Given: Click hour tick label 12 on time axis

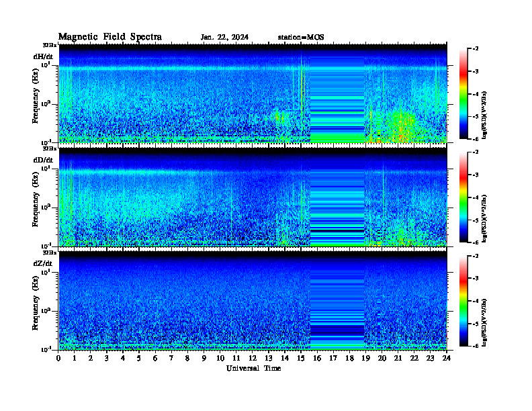Looking at the screenshot, I should point(253,358).
